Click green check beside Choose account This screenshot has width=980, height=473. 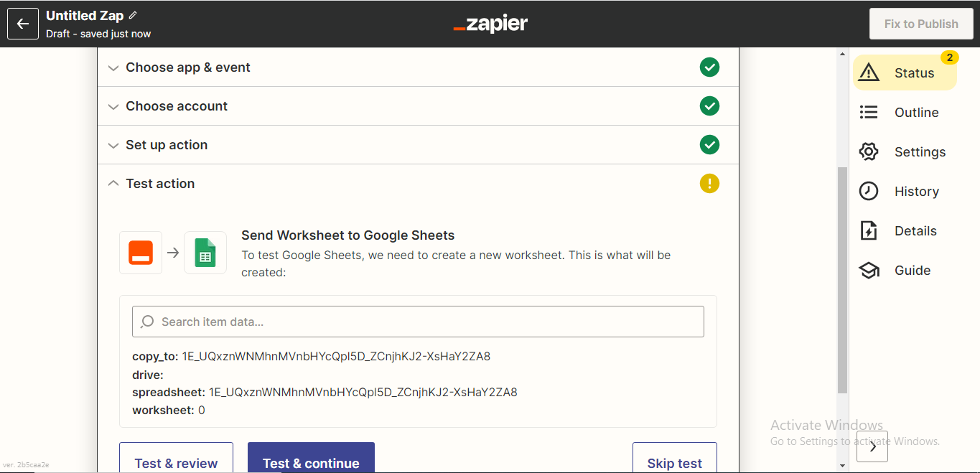click(x=709, y=106)
